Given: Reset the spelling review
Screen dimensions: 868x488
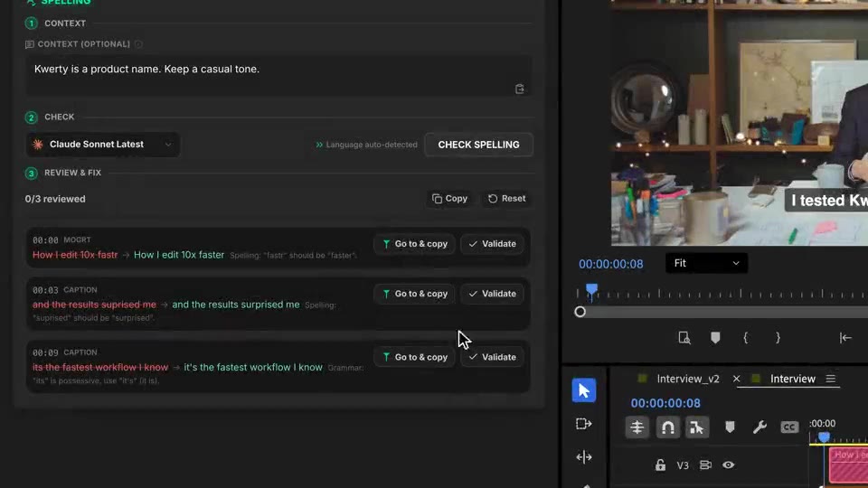Looking at the screenshot, I should point(506,199).
